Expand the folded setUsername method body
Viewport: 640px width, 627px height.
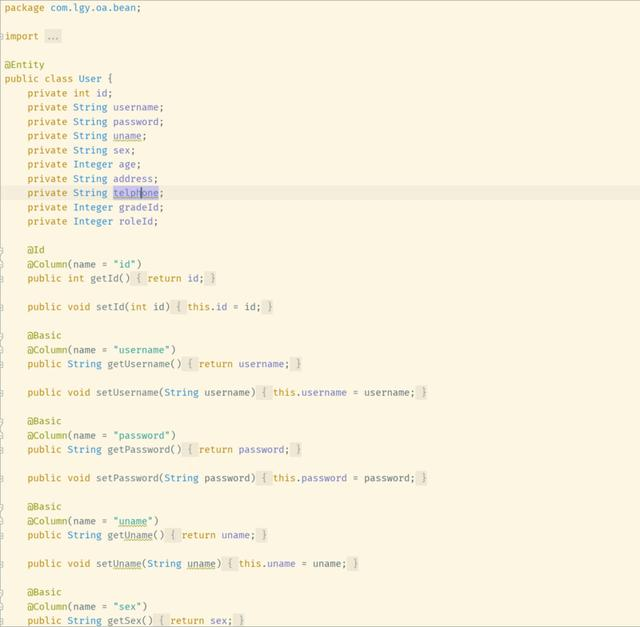click(x=264, y=393)
